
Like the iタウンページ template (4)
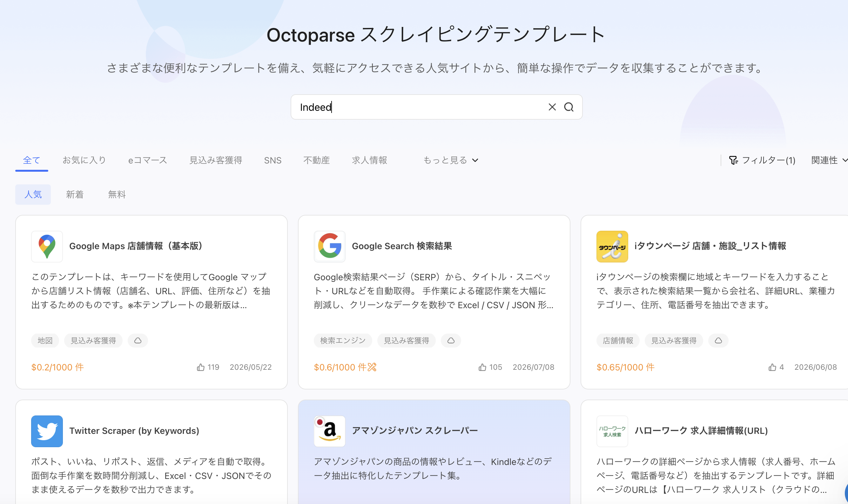point(772,367)
